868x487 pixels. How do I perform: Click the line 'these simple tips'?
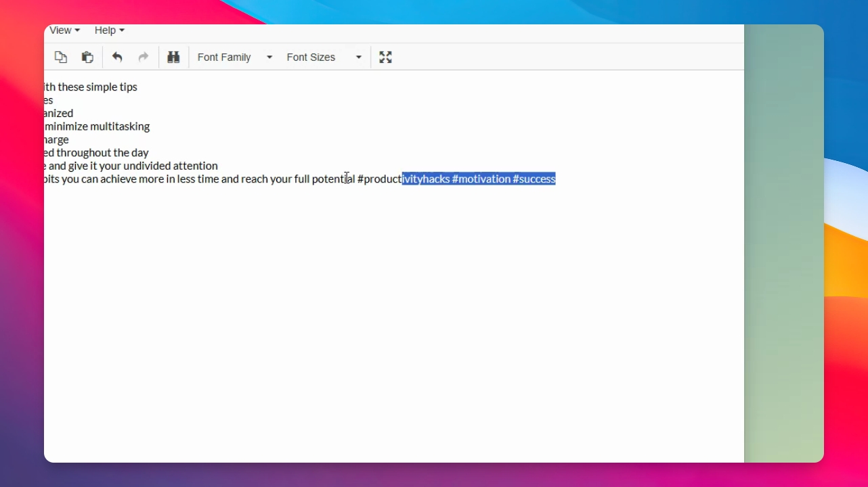click(97, 87)
